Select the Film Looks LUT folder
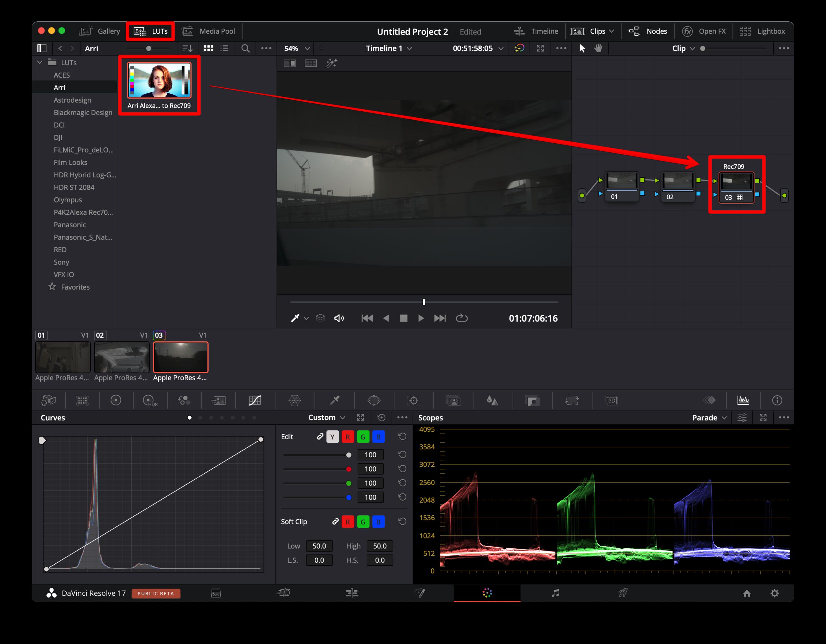 coord(70,162)
